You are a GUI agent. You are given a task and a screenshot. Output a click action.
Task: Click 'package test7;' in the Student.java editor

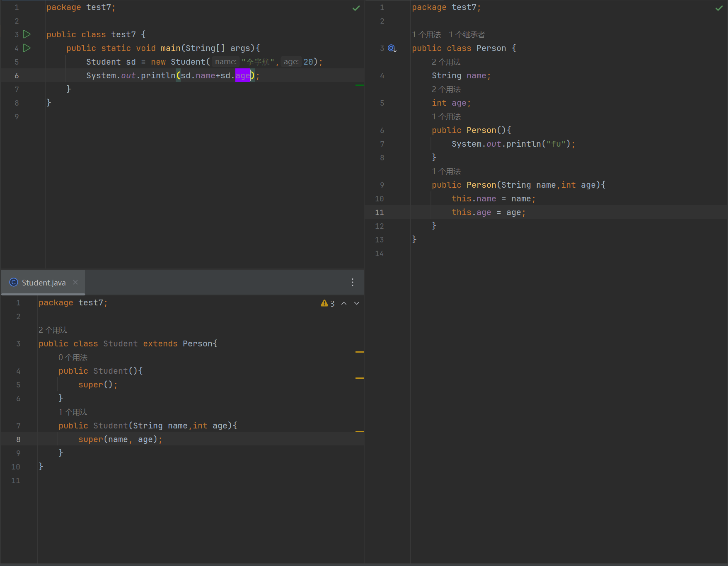coord(73,302)
